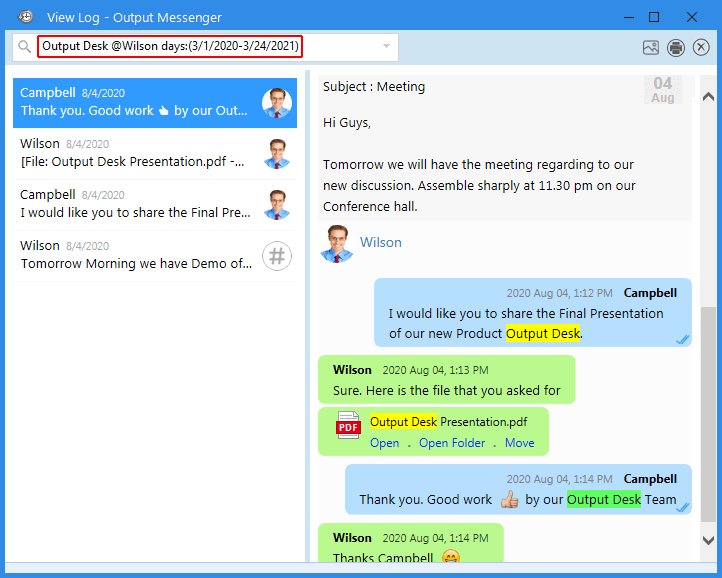This screenshot has height=578, width=722.
Task: Click the grinning emoji in Wilson's last message
Action: (x=451, y=556)
